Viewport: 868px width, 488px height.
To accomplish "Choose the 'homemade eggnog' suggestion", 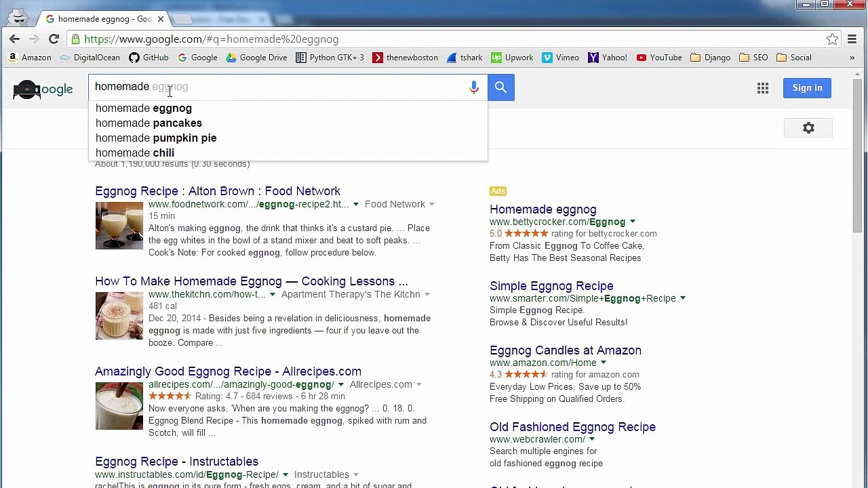I will pos(288,108).
